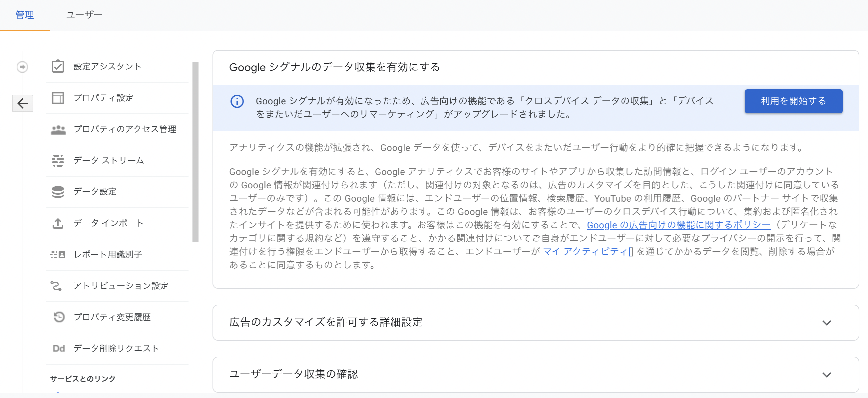Select the 管理 tab
868x398 pixels.
coord(25,15)
